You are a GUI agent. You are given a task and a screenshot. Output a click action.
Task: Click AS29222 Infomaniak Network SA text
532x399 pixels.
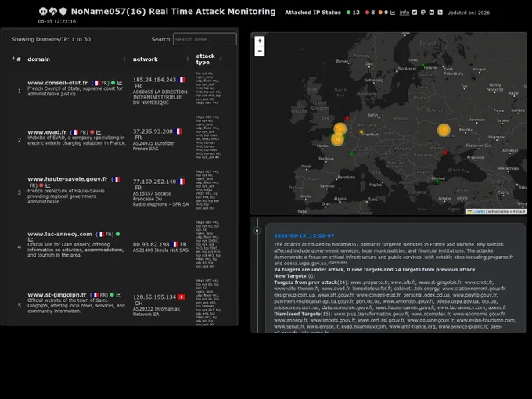point(156,311)
